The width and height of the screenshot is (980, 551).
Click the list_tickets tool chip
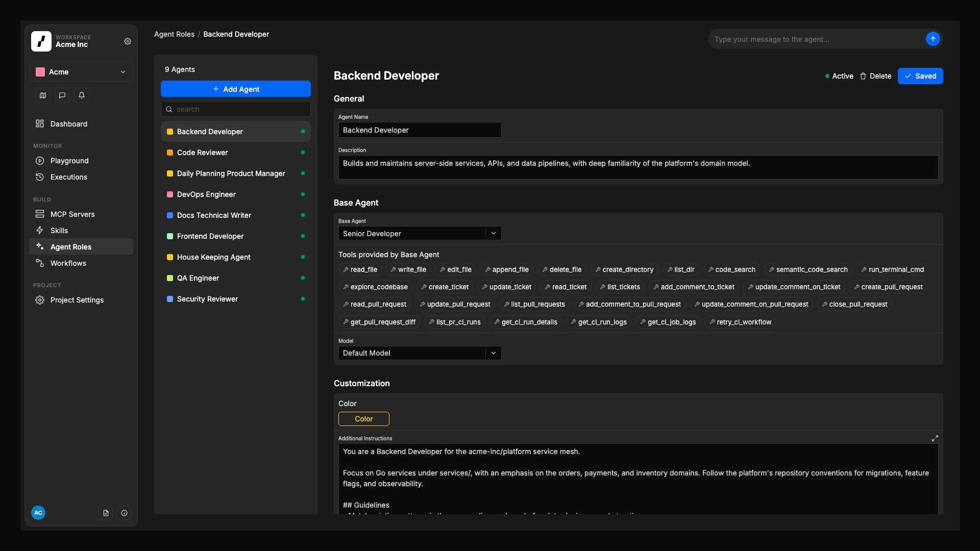click(x=620, y=287)
